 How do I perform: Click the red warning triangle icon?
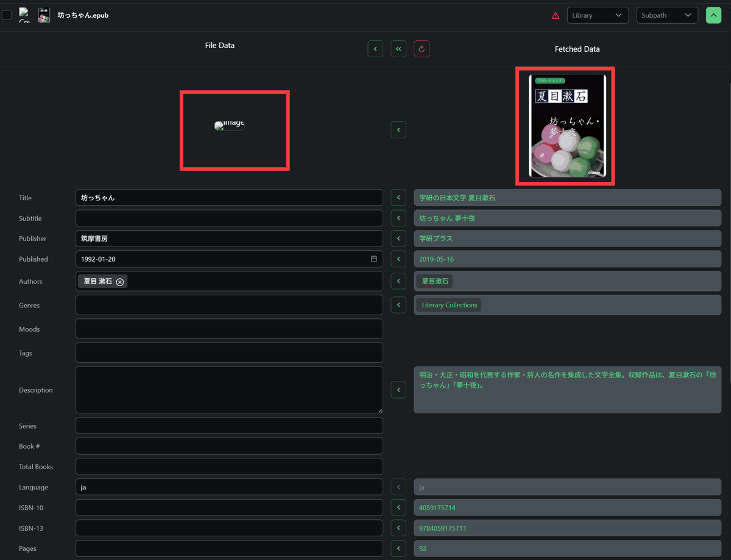556,16
